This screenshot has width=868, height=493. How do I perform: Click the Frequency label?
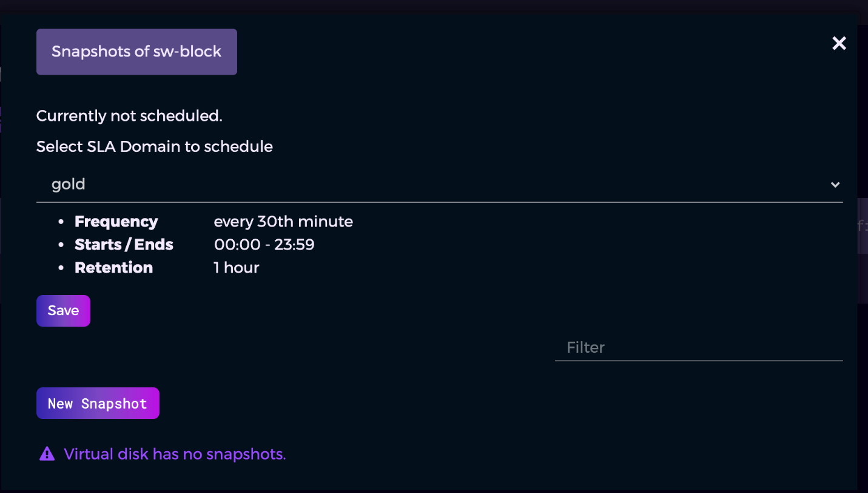116,222
